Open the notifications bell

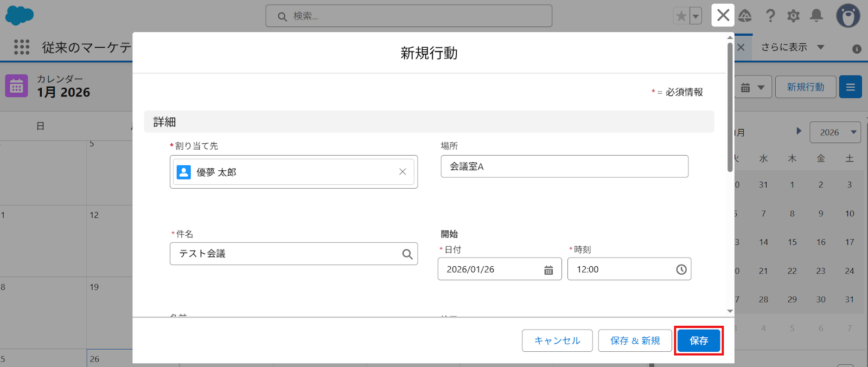point(816,16)
